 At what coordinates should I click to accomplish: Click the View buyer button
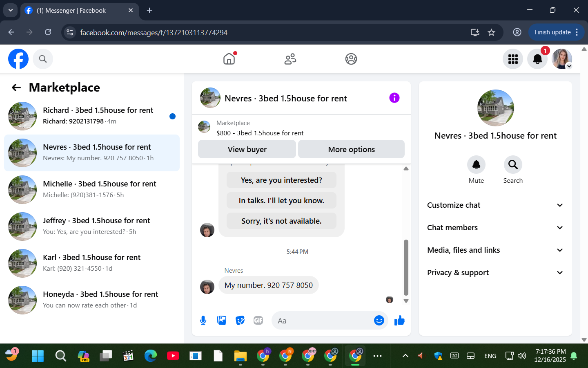(247, 149)
